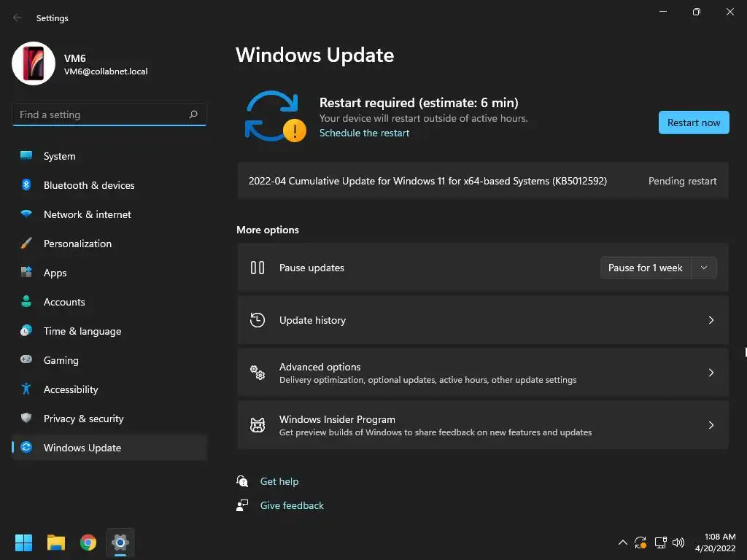Click the back arrow in title bar
The width and height of the screenshot is (747, 560).
click(18, 17)
